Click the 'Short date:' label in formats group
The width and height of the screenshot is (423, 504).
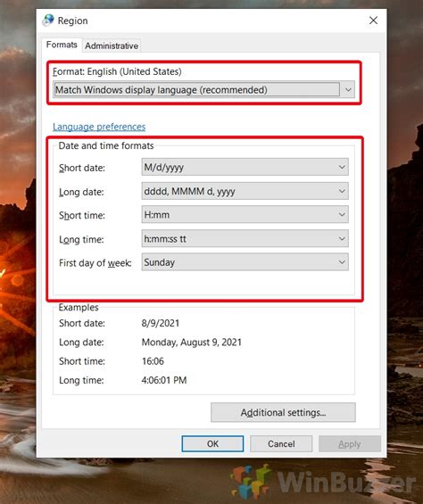82,168
